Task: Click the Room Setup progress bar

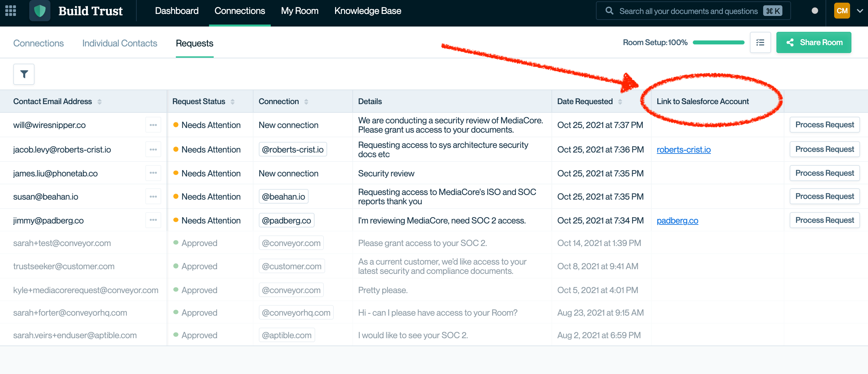Action: [x=718, y=42]
